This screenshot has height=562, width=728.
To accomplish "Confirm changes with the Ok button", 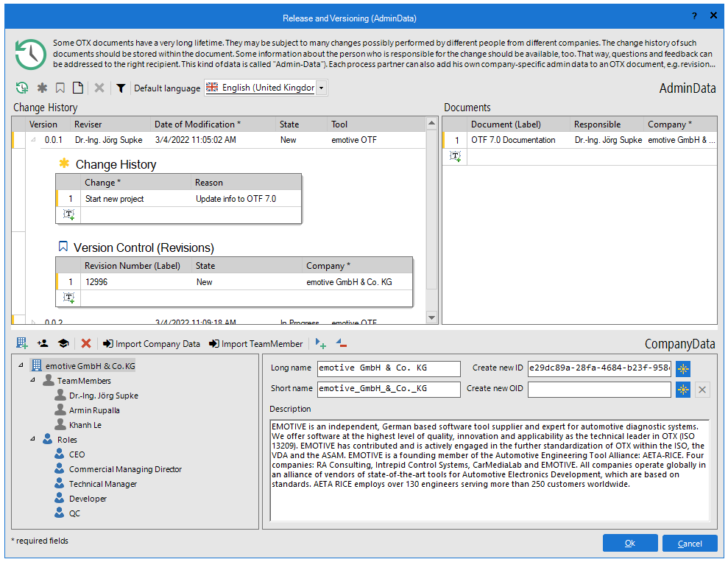I will (x=629, y=543).
